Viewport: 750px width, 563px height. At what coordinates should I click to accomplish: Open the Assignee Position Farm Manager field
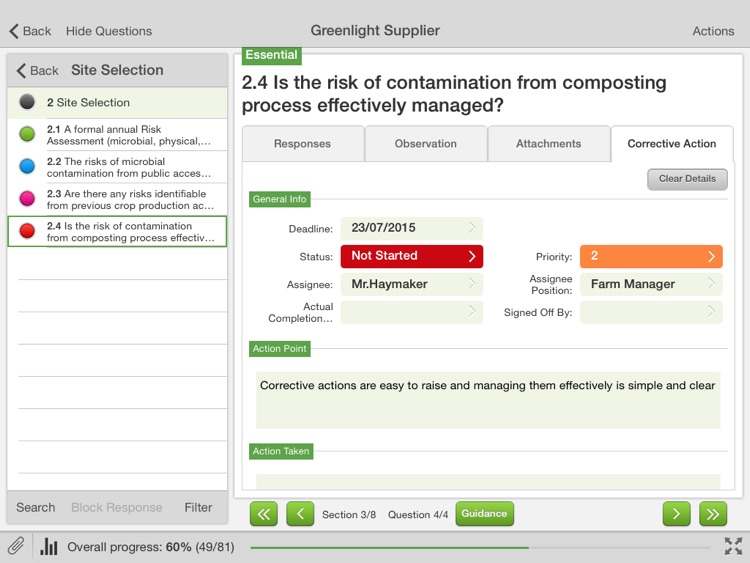(651, 284)
